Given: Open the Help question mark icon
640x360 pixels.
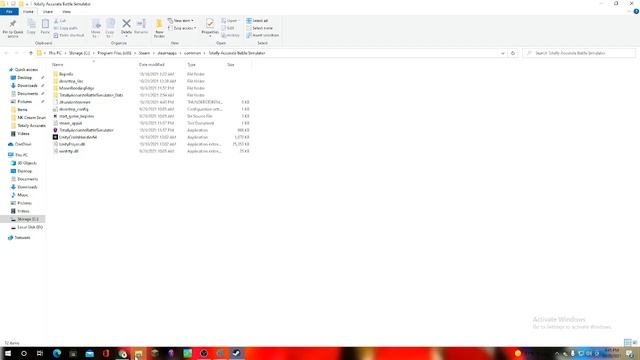Looking at the screenshot, I should pos(636,11).
